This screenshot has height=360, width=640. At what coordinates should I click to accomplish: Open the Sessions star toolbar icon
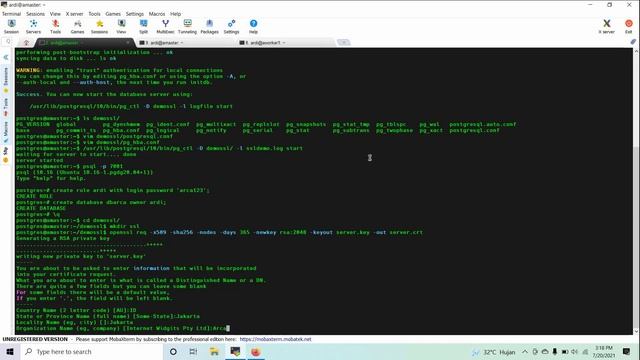tap(99, 27)
